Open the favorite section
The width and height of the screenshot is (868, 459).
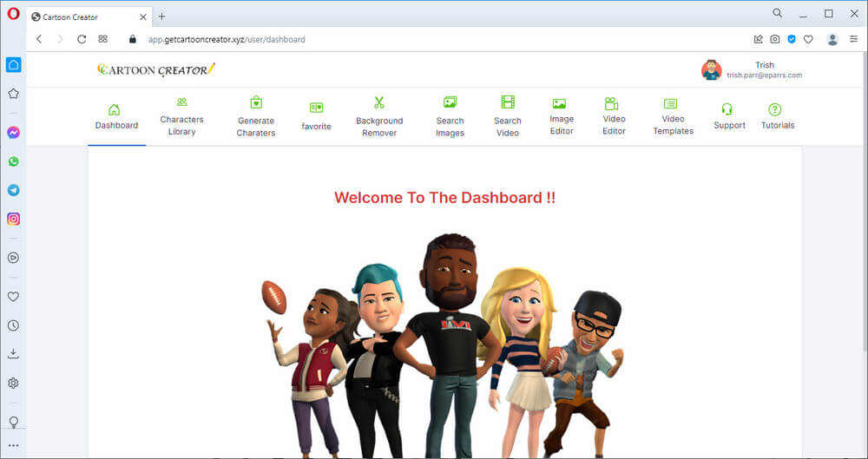[x=316, y=117]
